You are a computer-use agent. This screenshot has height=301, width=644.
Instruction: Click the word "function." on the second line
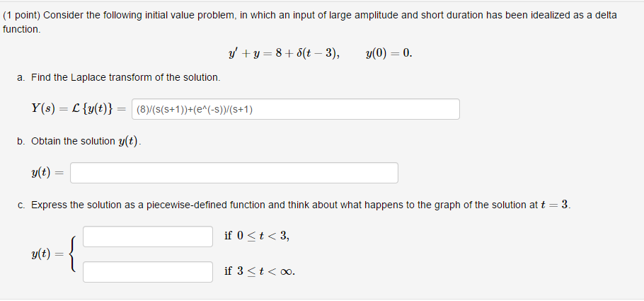pos(22,30)
